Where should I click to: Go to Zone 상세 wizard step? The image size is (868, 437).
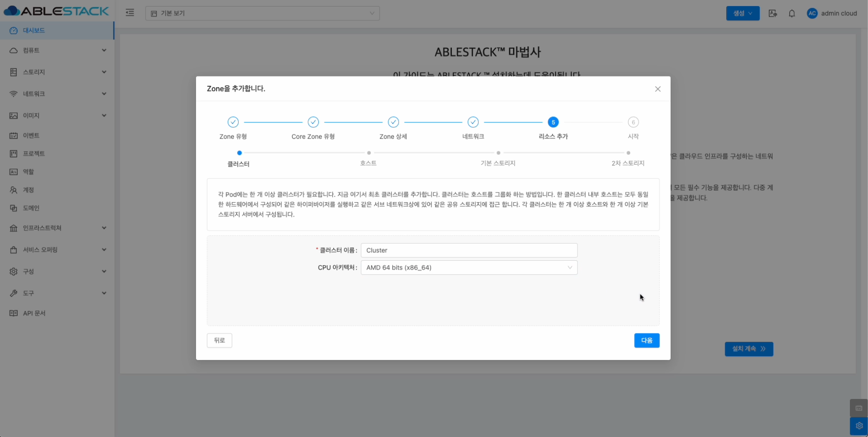click(x=393, y=128)
